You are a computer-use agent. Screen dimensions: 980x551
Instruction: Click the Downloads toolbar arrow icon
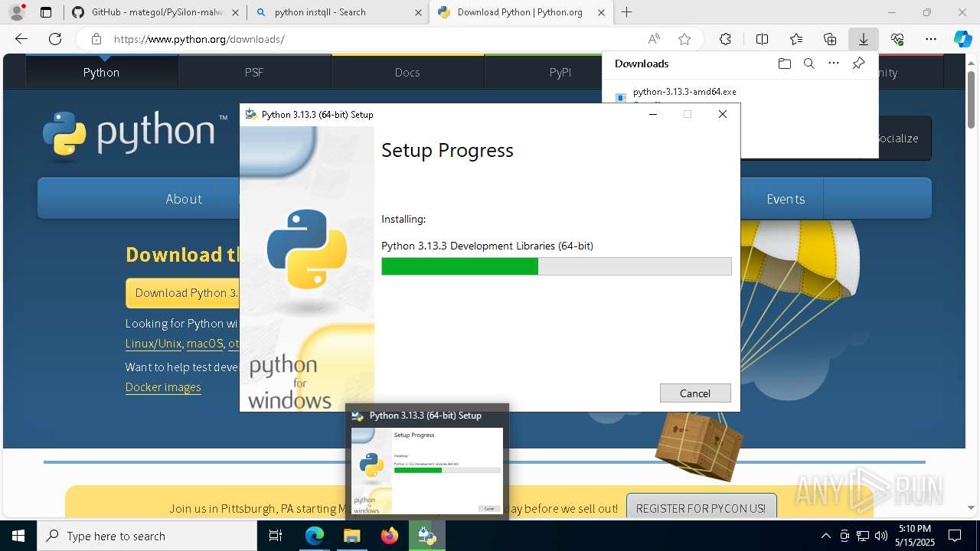(x=863, y=39)
